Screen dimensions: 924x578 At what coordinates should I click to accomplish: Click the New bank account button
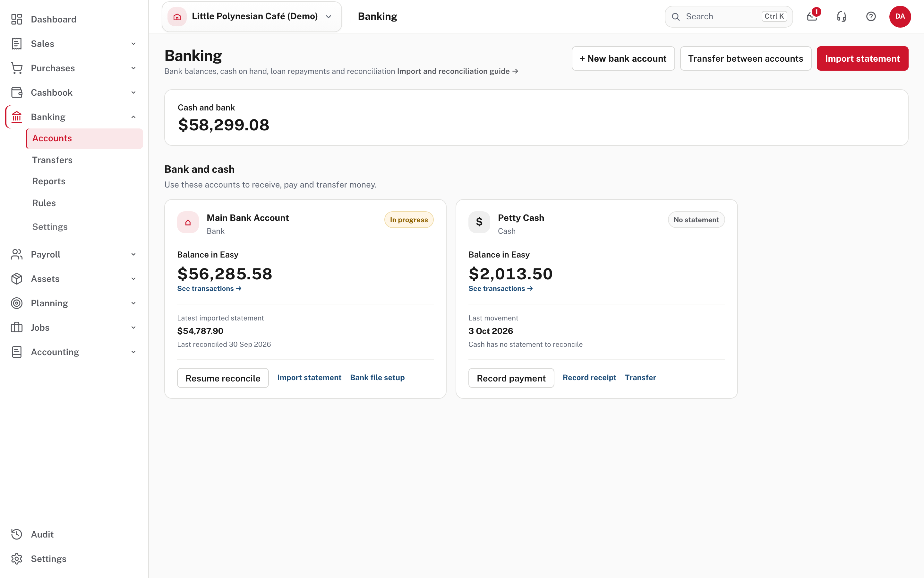[x=623, y=58]
